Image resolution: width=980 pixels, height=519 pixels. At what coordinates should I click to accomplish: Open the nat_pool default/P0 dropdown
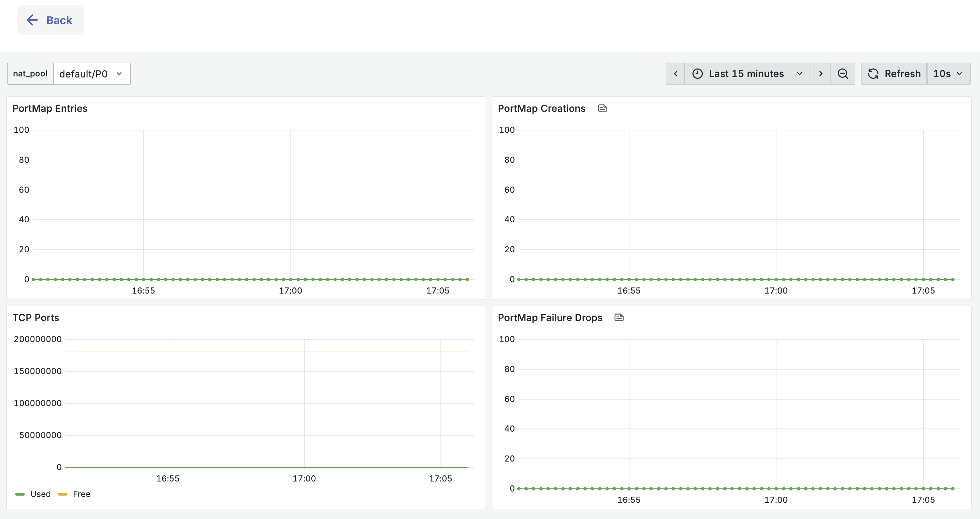pos(92,74)
